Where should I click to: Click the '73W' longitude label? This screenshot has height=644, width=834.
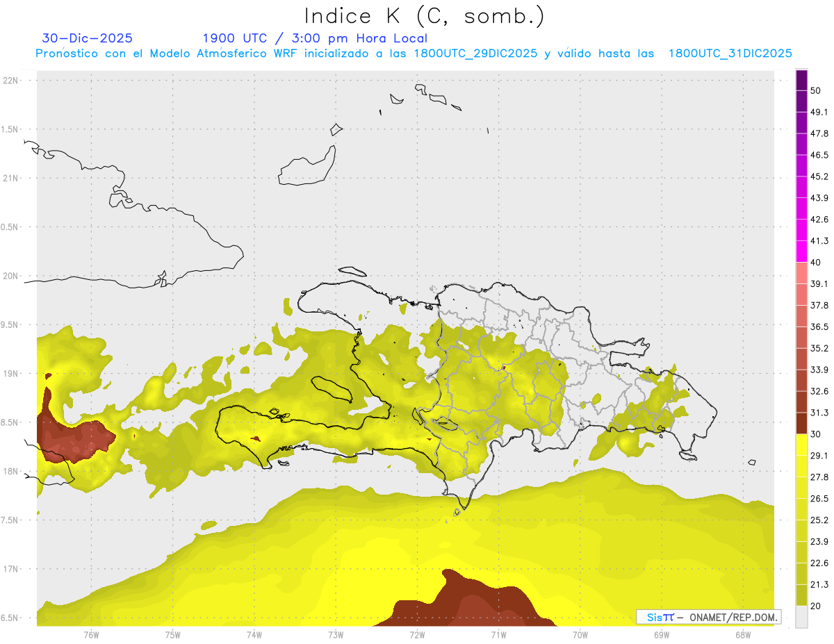tap(336, 635)
